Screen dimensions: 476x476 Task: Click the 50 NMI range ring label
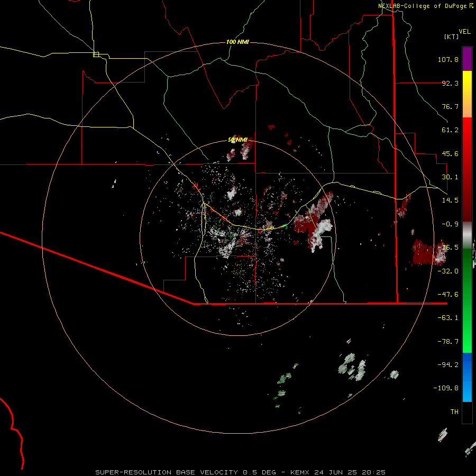tap(237, 140)
